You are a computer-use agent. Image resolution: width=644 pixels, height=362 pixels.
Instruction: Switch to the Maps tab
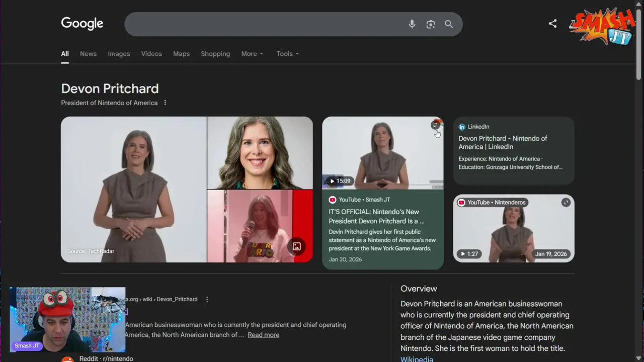[181, 54]
